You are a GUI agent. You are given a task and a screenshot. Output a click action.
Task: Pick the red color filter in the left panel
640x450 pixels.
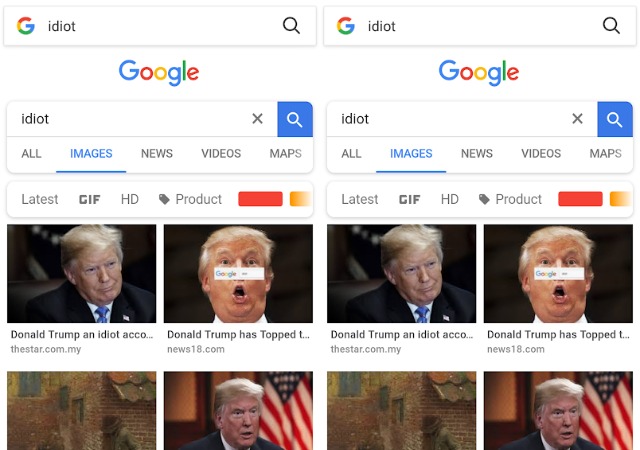coord(260,199)
